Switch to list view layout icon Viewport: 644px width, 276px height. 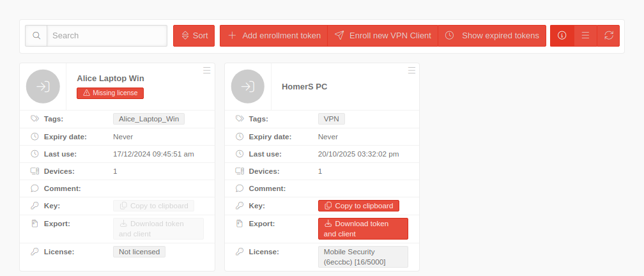click(x=585, y=36)
